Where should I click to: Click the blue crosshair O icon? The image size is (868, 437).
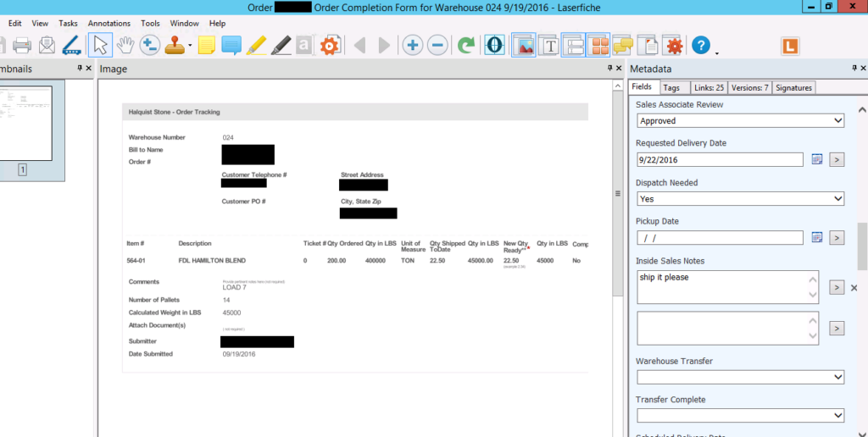click(x=494, y=46)
